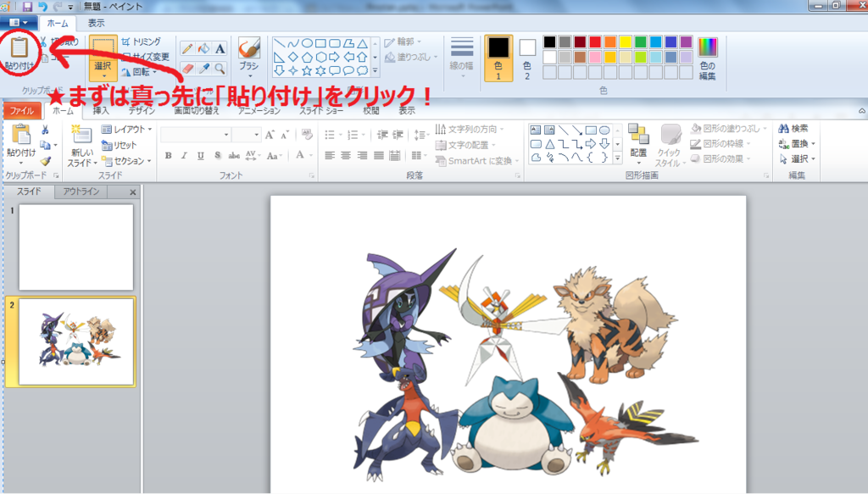Choose the green color swatch in Paint
The width and height of the screenshot is (868, 494).
pyautogui.click(x=641, y=42)
